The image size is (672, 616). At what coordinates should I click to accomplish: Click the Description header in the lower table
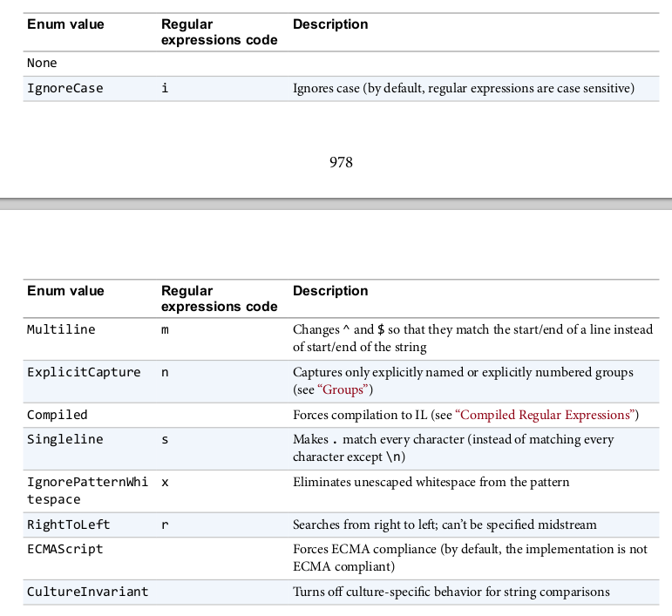click(330, 291)
